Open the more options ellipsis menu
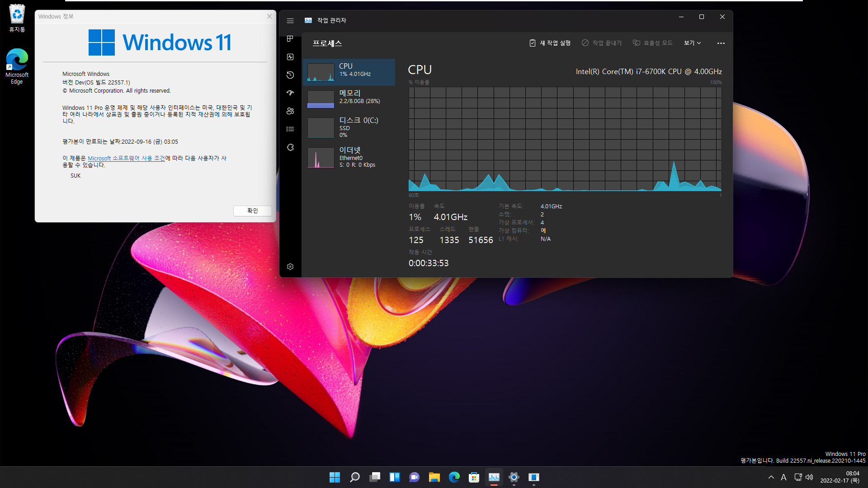This screenshot has width=868, height=488. tap(721, 43)
